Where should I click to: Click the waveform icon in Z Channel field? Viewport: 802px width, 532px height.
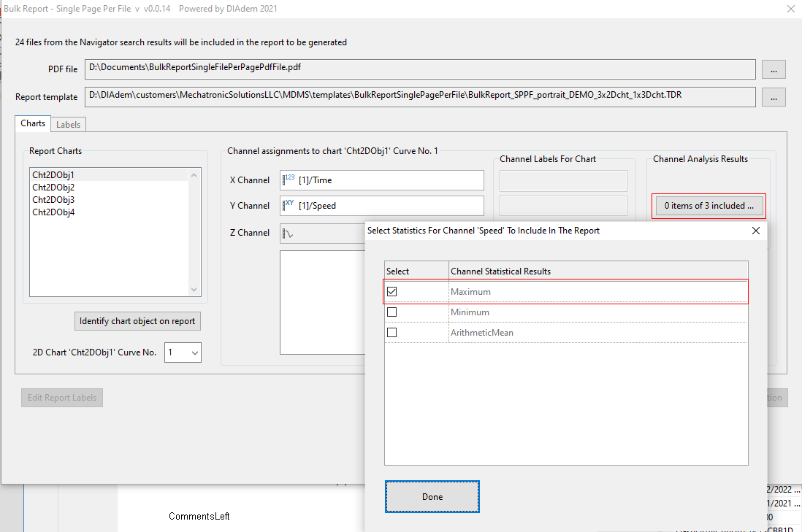pos(289,233)
